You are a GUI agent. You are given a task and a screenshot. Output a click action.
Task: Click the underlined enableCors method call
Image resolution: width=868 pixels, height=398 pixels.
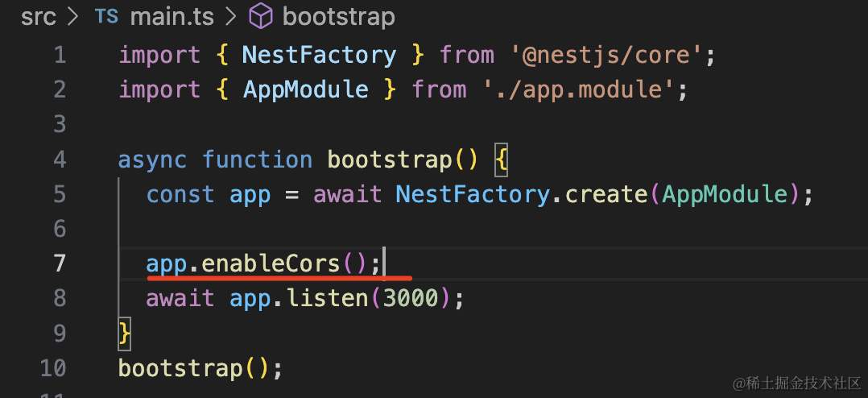pyautogui.click(x=270, y=263)
